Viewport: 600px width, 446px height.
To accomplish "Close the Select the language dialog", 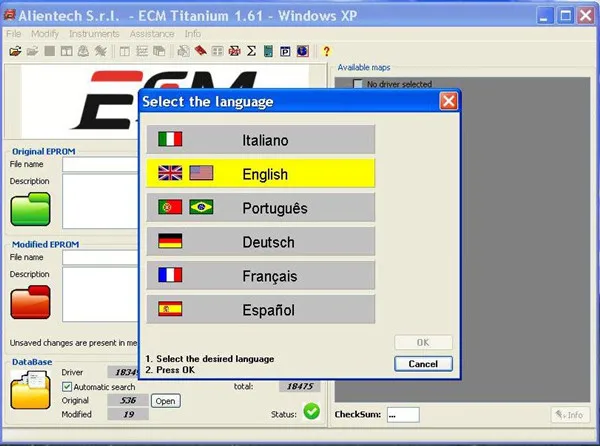I will click(448, 101).
